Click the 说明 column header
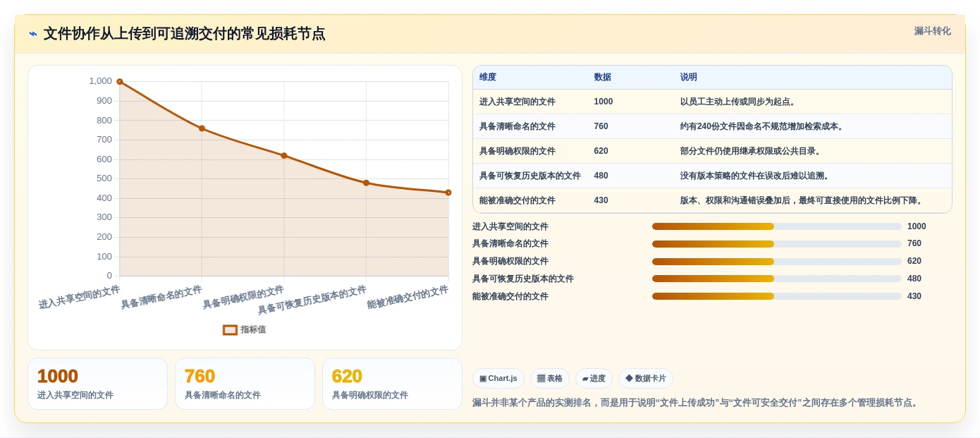This screenshot has width=980, height=438. (689, 77)
